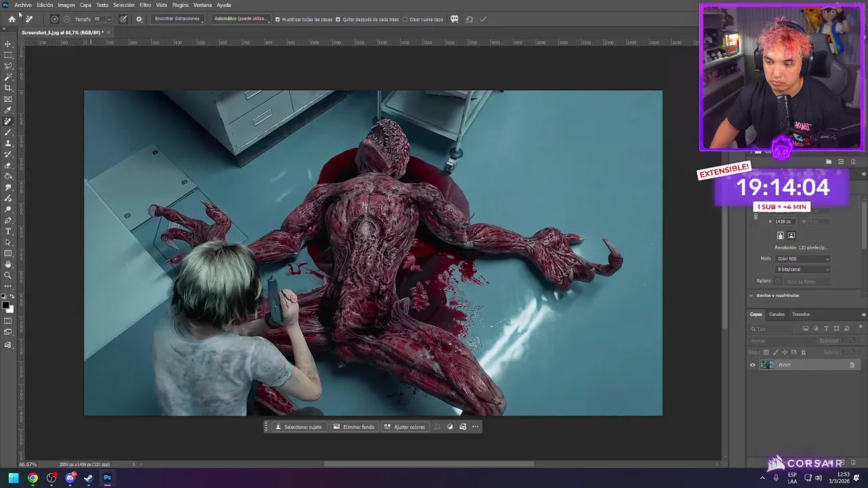Open the Capas panel options menu
This screenshot has width=868, height=488.
point(863,314)
